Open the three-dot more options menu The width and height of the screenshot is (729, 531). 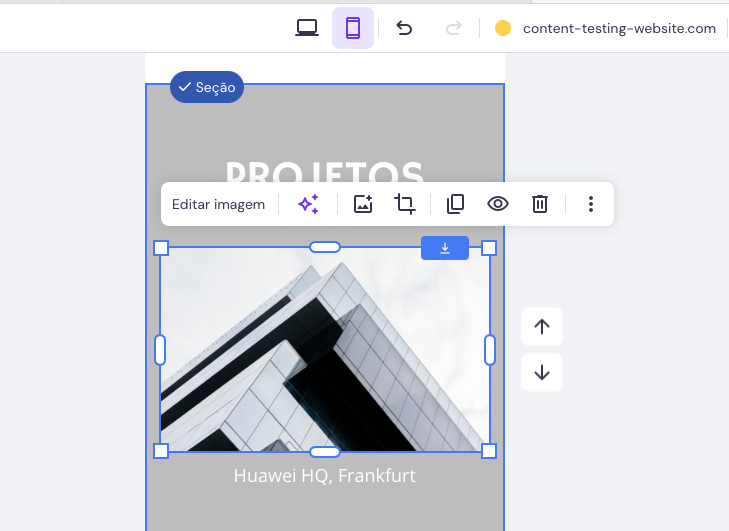coord(591,204)
